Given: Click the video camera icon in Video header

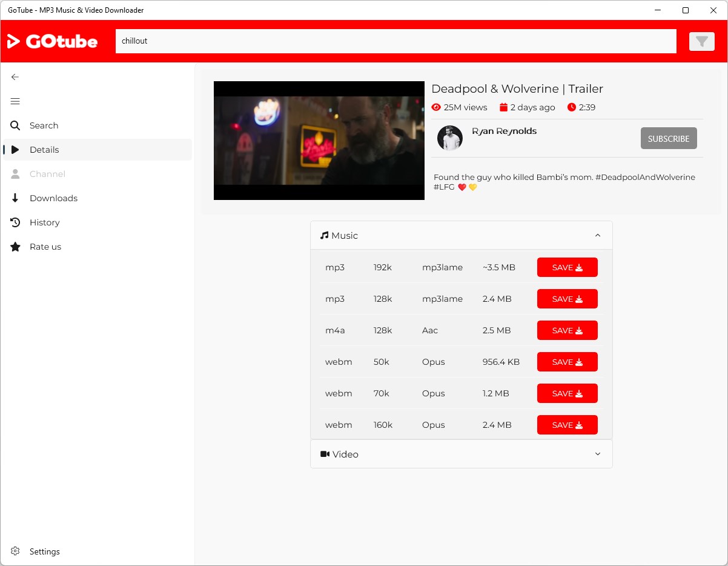Looking at the screenshot, I should pos(325,454).
